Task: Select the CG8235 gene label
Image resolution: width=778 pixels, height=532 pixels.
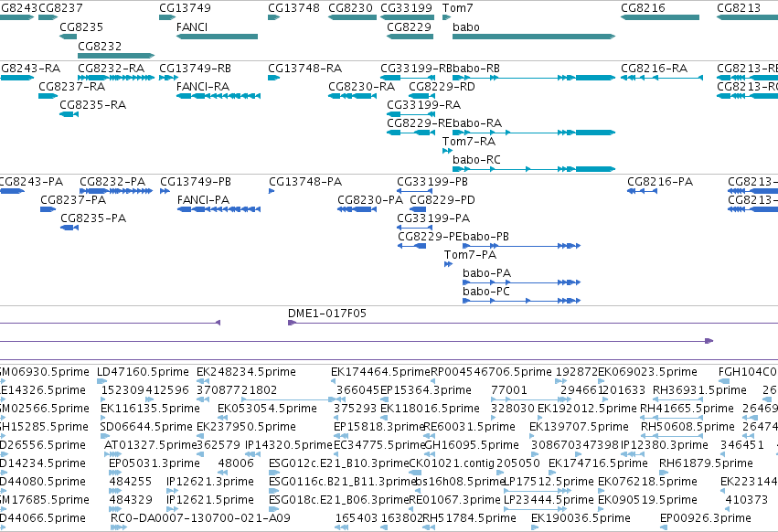Action: pyautogui.click(x=81, y=27)
